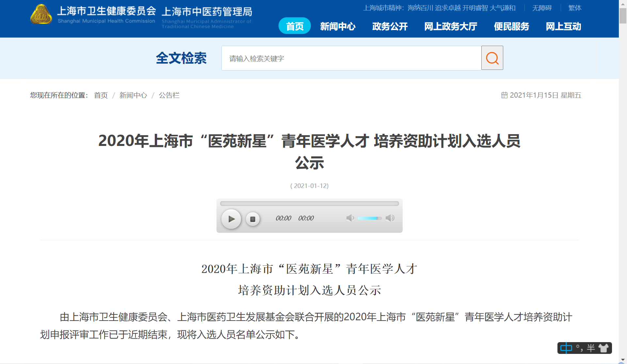Toggle IME half-width 半 mode
Image resolution: width=627 pixels, height=364 pixels.
pyautogui.click(x=591, y=348)
